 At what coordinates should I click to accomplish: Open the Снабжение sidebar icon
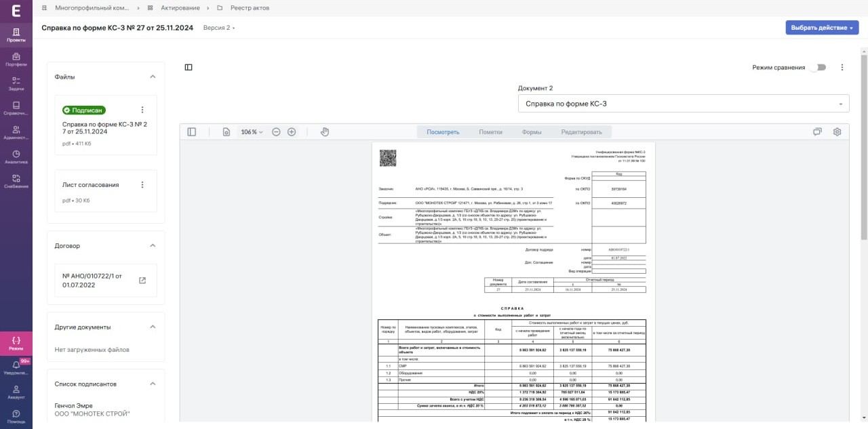coord(16,182)
